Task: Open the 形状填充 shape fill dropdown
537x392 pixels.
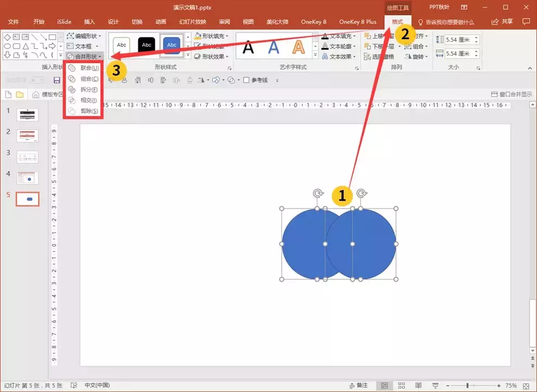Action: point(211,36)
